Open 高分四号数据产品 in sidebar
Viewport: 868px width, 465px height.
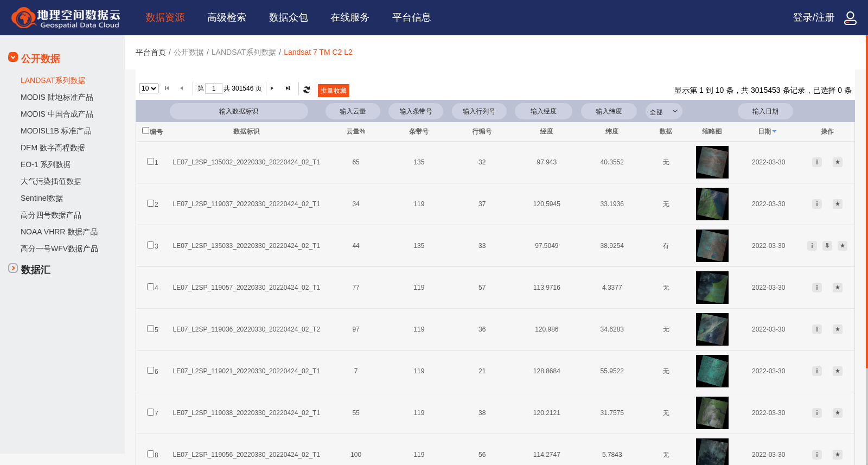coord(51,215)
